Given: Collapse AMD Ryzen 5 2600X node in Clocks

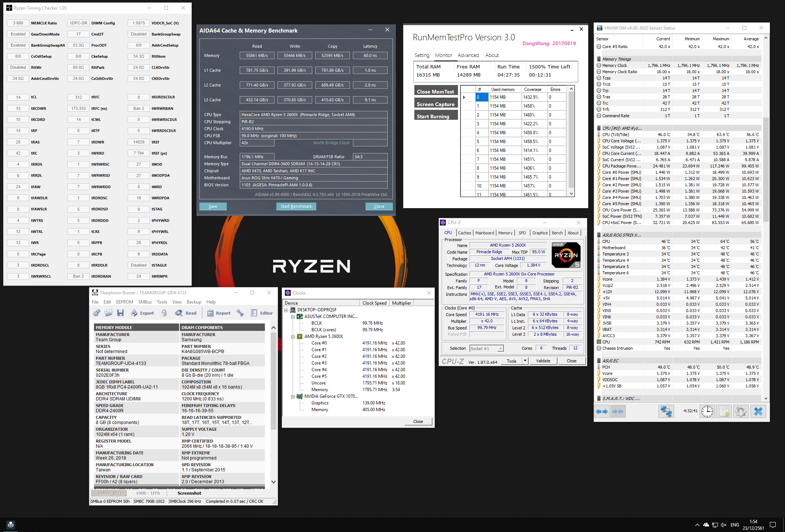Looking at the screenshot, I should pos(293,336).
